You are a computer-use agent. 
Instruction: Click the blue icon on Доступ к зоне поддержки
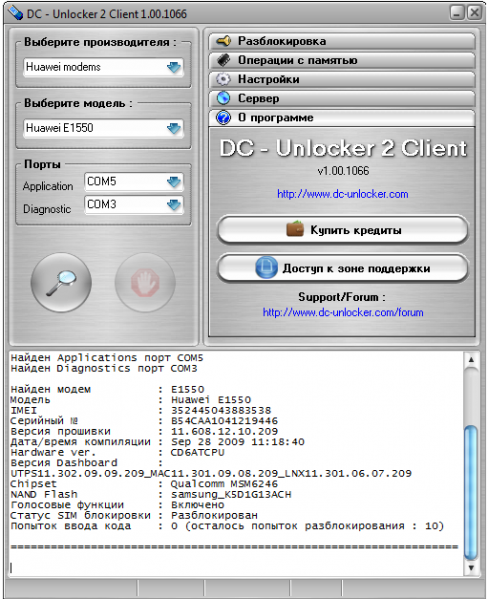click(267, 267)
